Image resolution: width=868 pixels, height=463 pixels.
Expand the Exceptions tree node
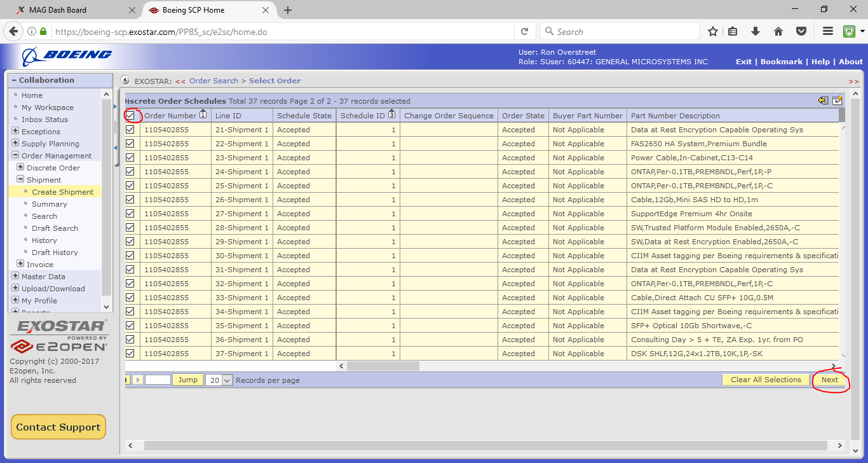15,131
